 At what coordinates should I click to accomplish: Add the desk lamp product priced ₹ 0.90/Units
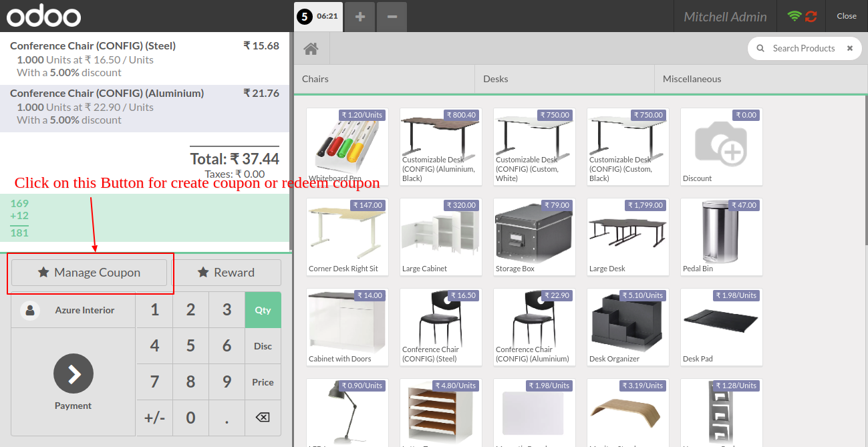pos(347,413)
